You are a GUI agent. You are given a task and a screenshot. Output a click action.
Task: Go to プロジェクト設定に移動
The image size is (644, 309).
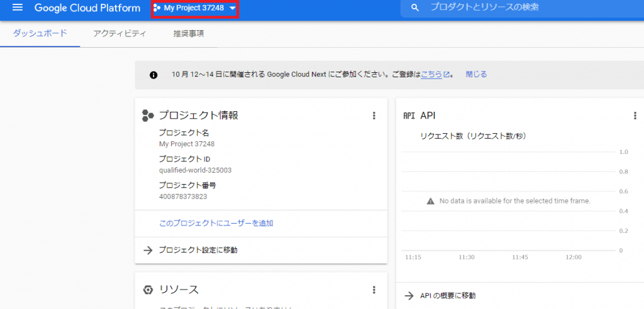pos(198,250)
